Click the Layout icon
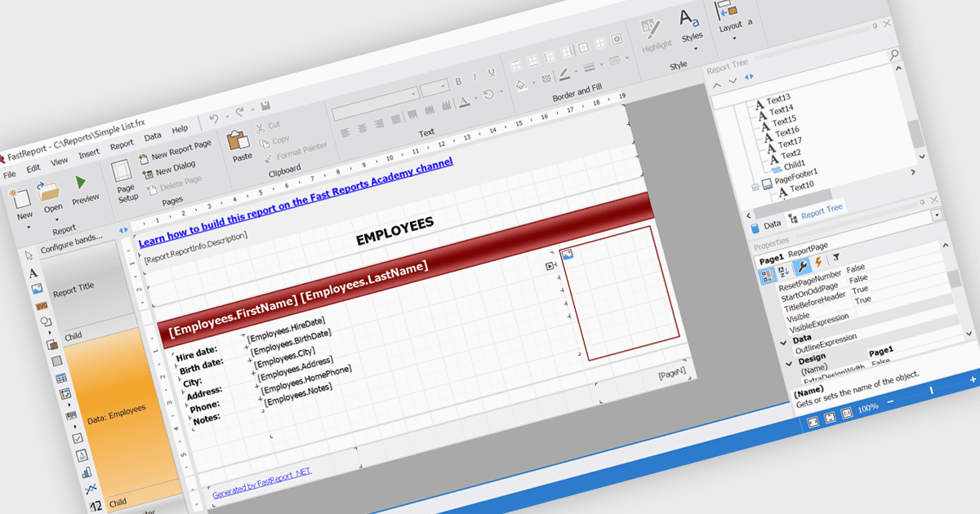 point(726,10)
